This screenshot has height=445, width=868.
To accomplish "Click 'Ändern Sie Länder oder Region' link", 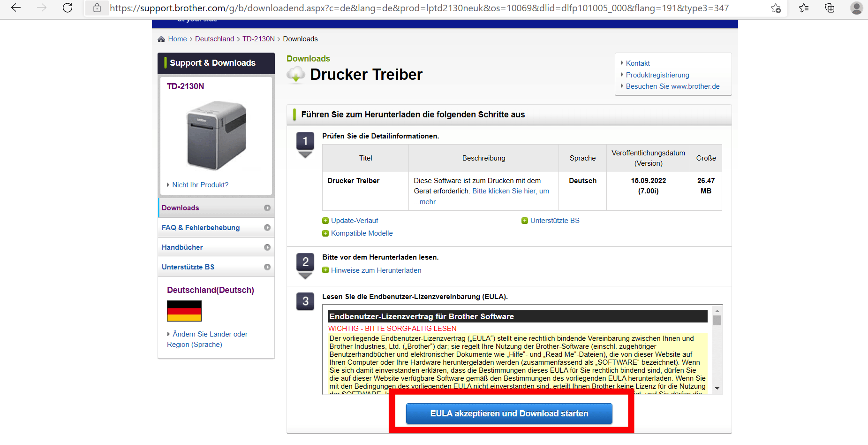I will pos(207,339).
